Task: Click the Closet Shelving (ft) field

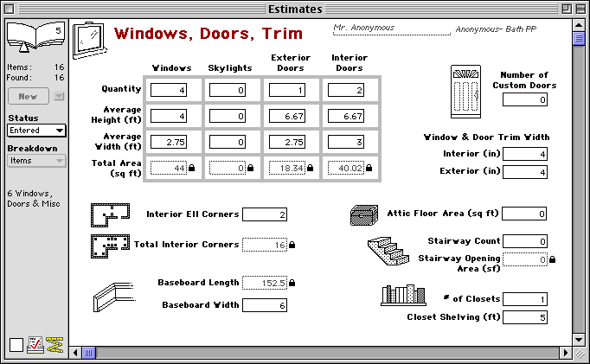Action: (524, 317)
